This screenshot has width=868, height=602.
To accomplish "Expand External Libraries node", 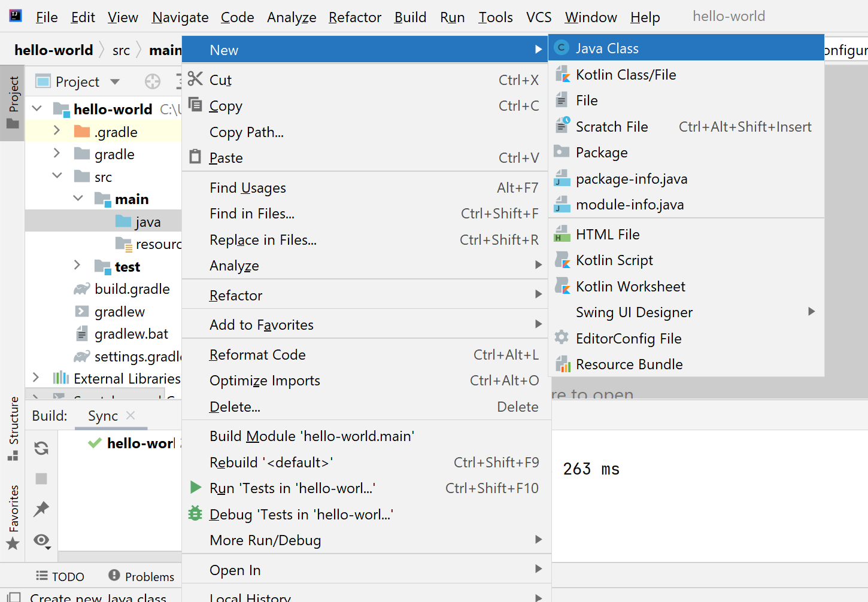I will (36, 377).
